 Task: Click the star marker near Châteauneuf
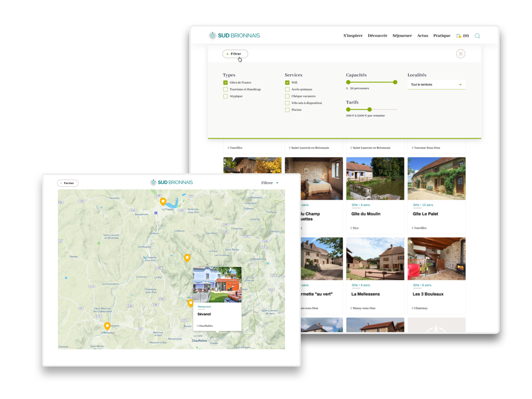pos(107,326)
